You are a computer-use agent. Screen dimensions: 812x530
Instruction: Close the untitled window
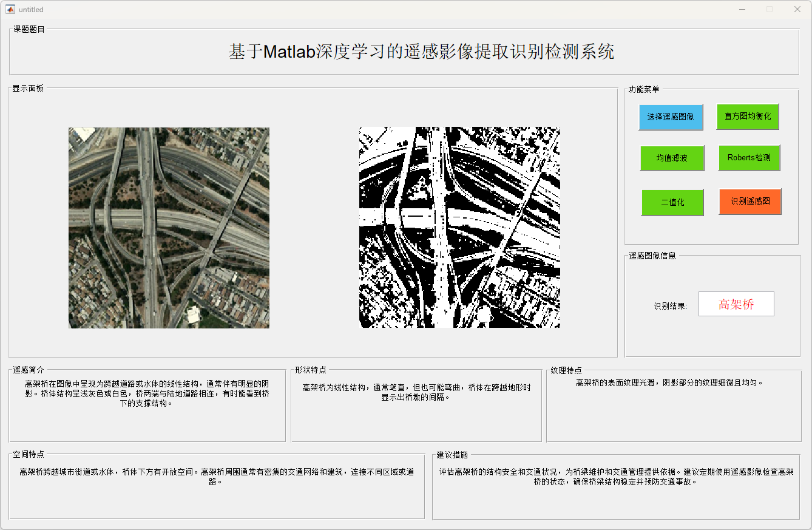[x=797, y=9]
